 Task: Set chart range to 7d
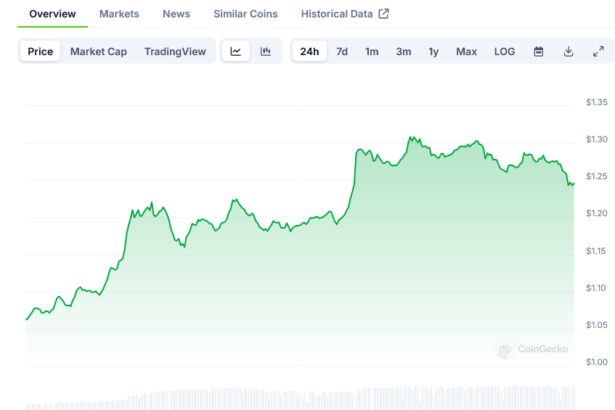point(342,51)
